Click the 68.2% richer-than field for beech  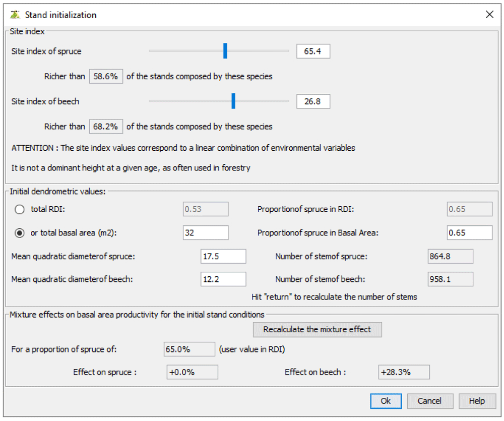[x=106, y=127]
